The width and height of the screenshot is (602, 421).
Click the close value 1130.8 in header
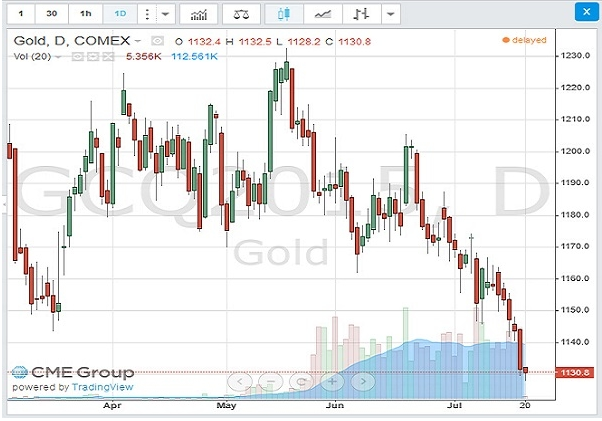click(x=354, y=41)
